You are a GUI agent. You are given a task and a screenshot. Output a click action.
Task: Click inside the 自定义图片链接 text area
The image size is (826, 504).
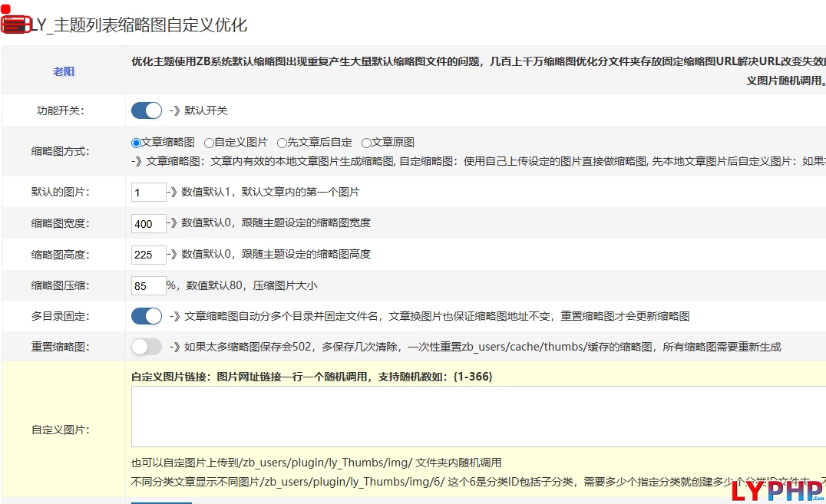coord(476,417)
